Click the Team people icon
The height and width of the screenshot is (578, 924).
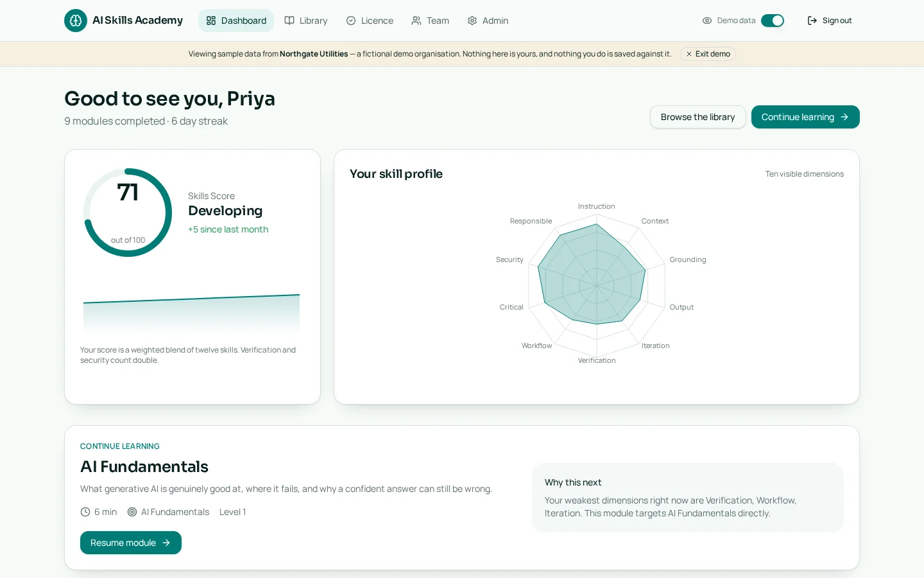[x=416, y=21]
